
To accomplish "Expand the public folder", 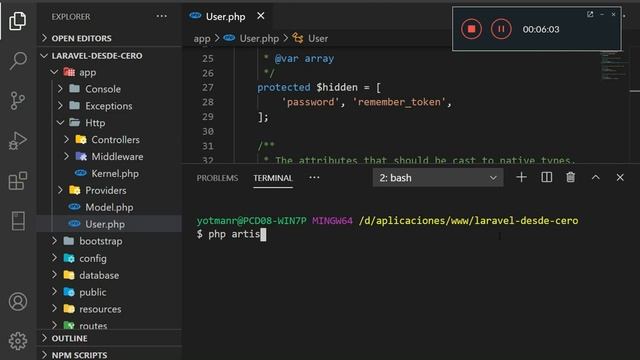I will [x=109, y=292].
